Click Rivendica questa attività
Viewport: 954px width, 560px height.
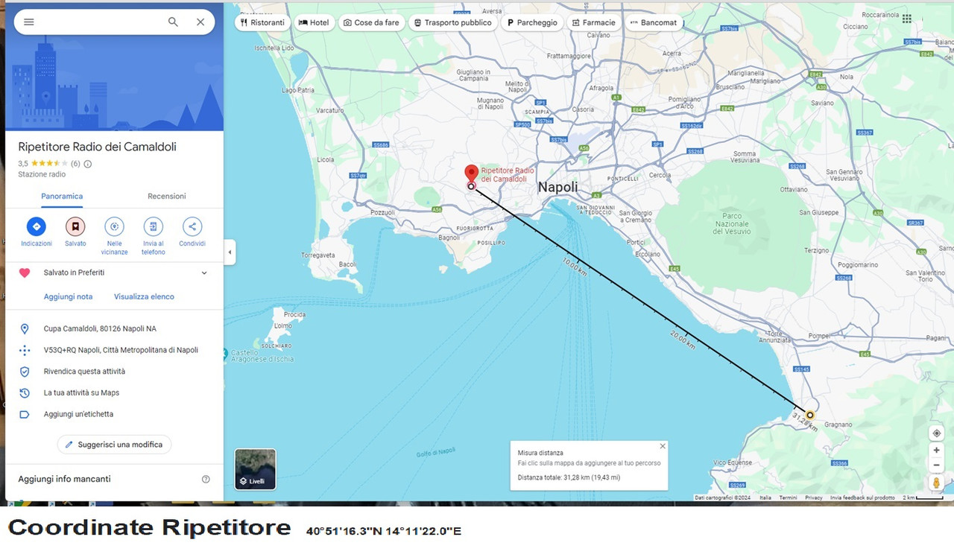84,372
